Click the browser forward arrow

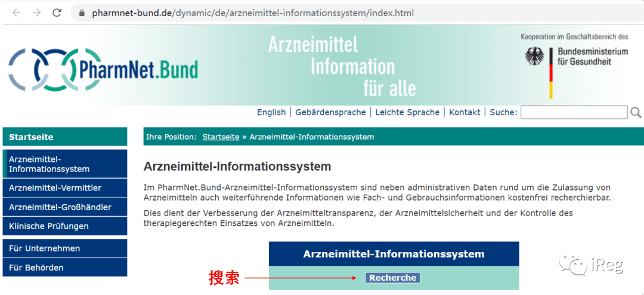tap(36, 13)
